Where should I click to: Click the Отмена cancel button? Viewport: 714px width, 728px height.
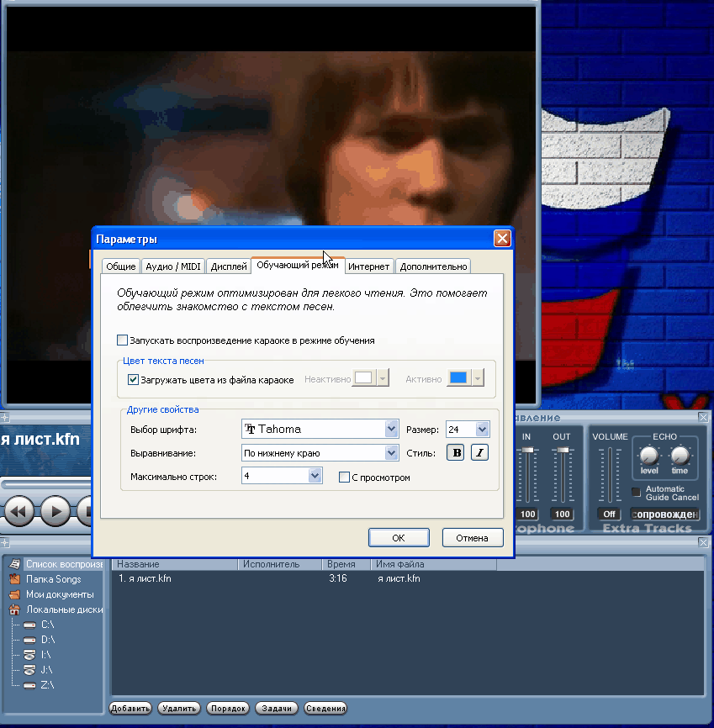[473, 538]
